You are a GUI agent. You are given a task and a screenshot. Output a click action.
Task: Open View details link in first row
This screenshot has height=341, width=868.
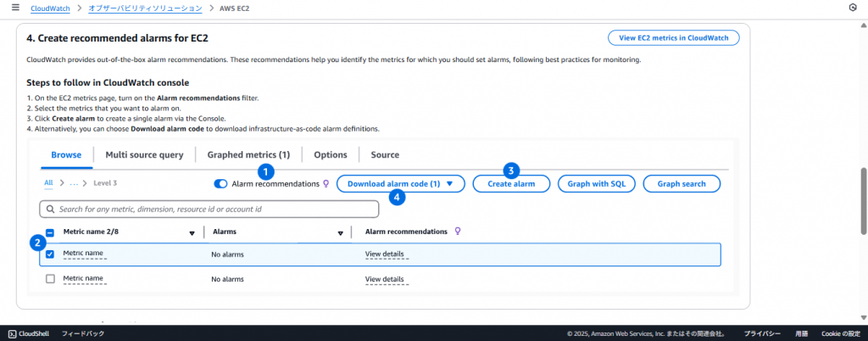pyautogui.click(x=384, y=254)
